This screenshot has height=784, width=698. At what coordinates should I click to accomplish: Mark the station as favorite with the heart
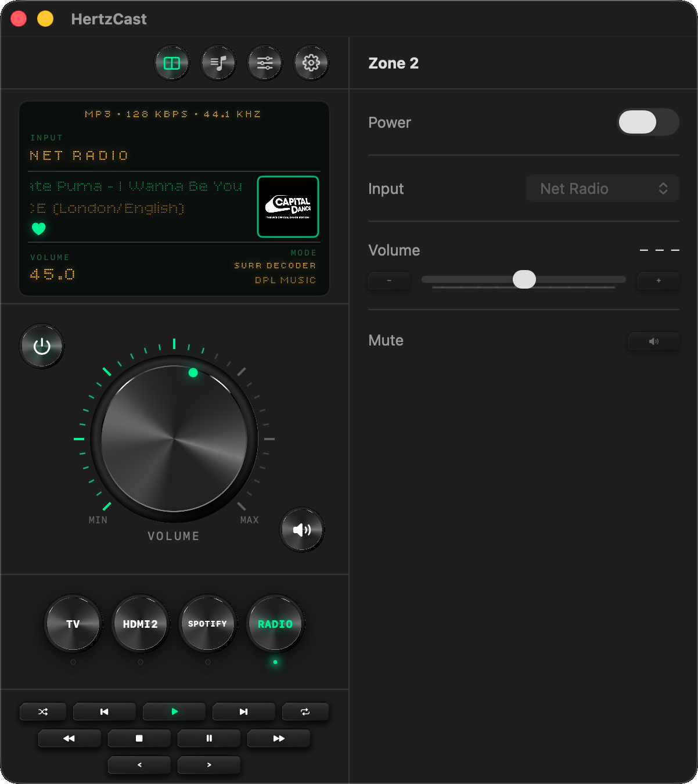tap(38, 229)
